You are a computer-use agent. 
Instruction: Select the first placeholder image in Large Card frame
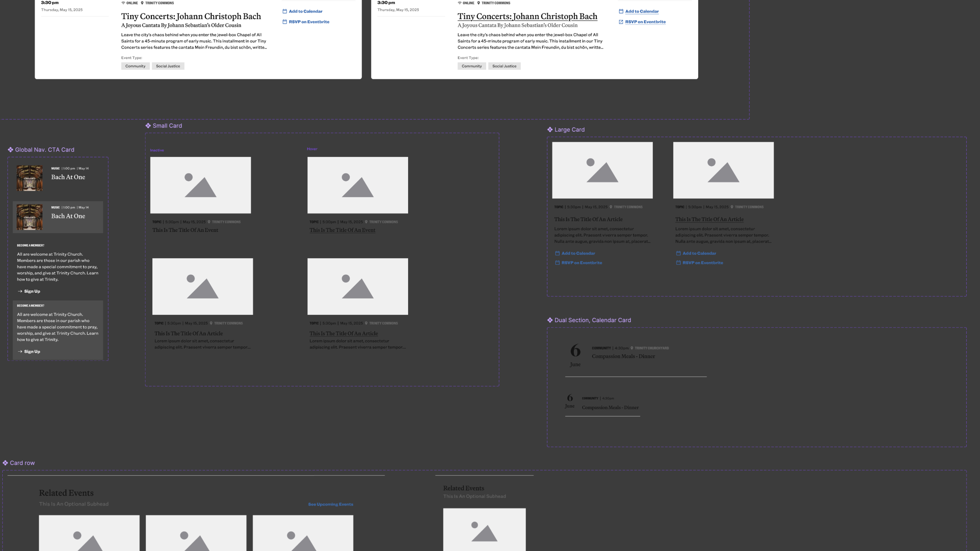click(x=602, y=170)
